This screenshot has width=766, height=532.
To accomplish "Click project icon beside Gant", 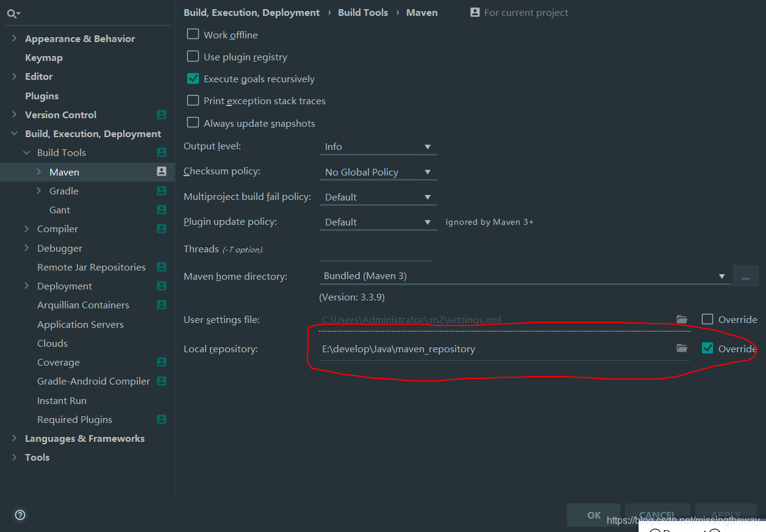I will point(162,210).
